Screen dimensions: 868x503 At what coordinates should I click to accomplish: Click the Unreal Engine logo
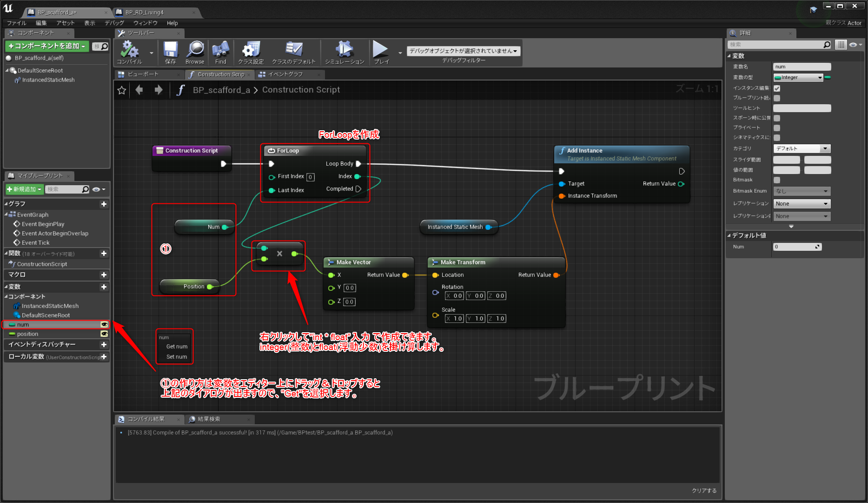tap(8, 8)
